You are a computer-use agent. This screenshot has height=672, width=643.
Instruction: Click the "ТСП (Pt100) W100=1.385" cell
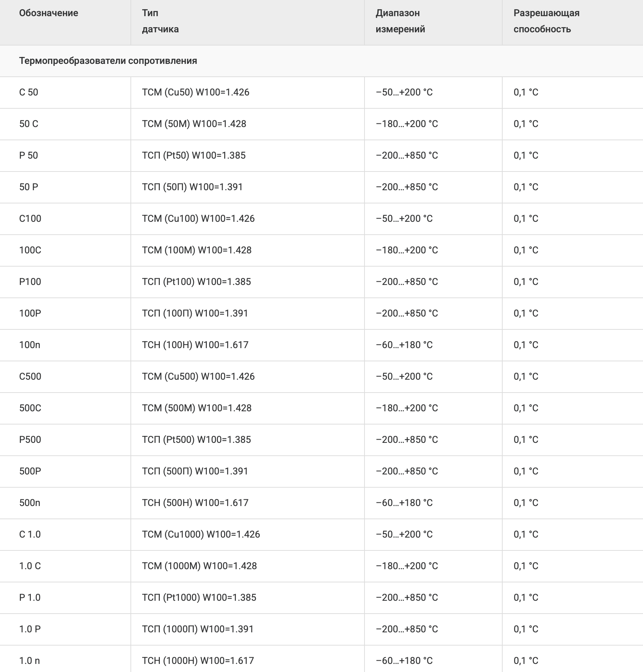pos(196,282)
